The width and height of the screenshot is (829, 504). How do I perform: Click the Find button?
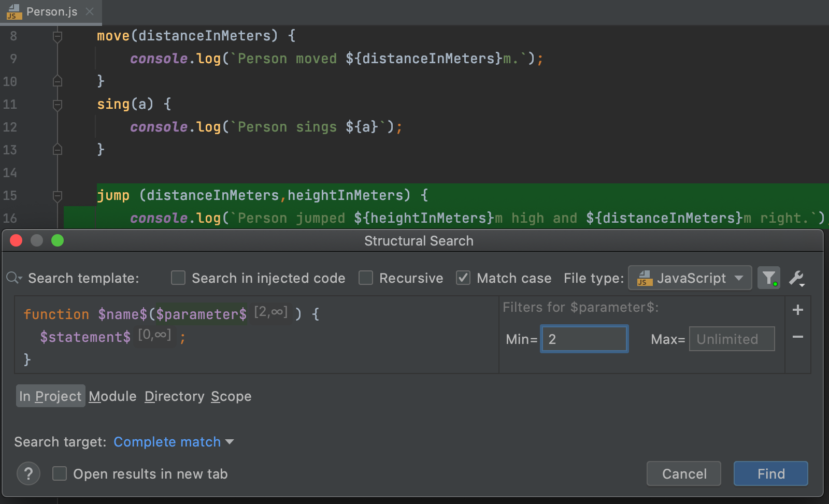tap(770, 473)
